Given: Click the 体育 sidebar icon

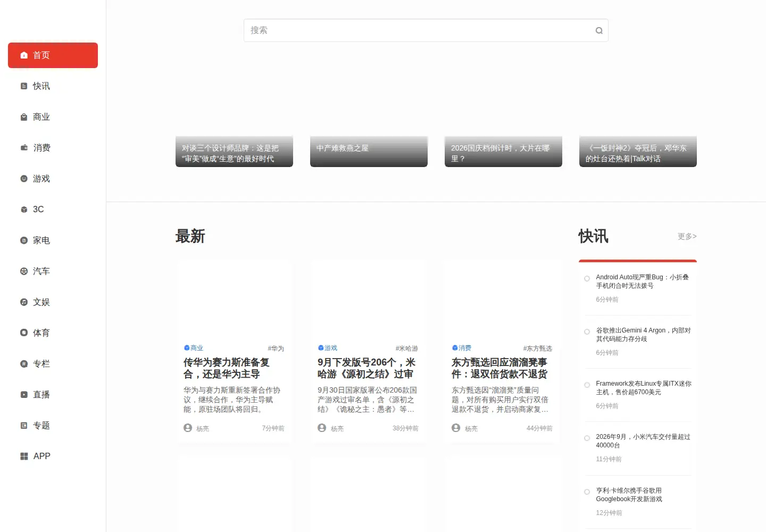Looking at the screenshot, I should click(24, 333).
